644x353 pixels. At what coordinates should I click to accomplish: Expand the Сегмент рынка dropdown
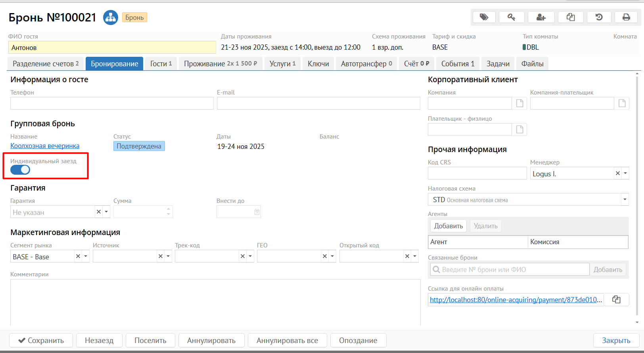coord(86,257)
